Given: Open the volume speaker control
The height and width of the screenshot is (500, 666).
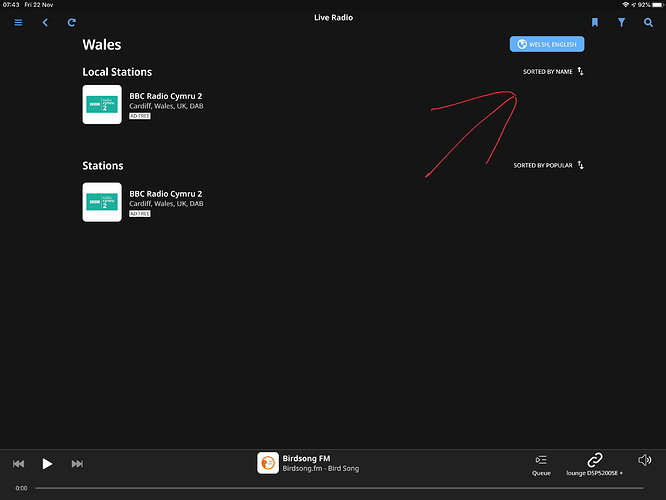Looking at the screenshot, I should [x=644, y=460].
